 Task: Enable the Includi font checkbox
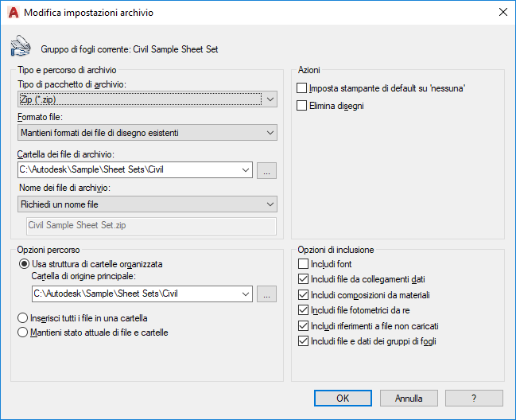point(302,264)
